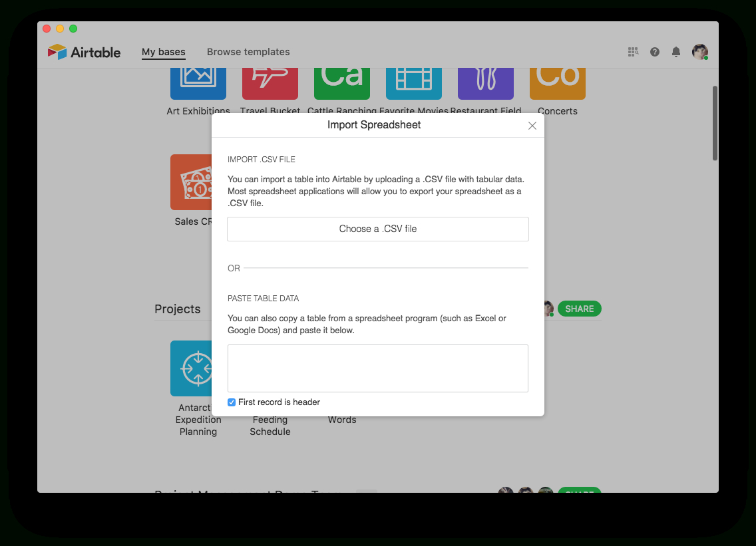Open the My bases tab
This screenshot has width=756, height=546.
pos(164,52)
